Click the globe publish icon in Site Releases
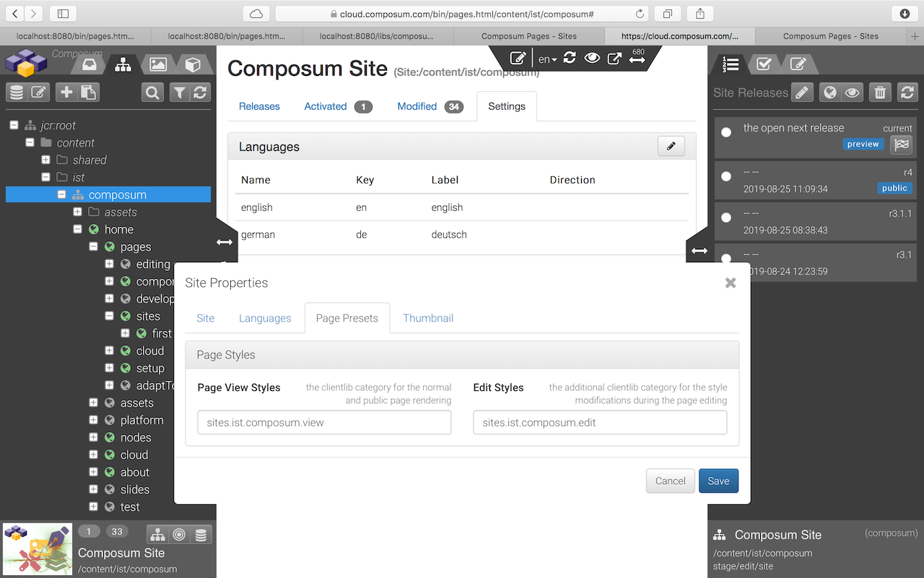The image size is (924, 578). click(830, 92)
